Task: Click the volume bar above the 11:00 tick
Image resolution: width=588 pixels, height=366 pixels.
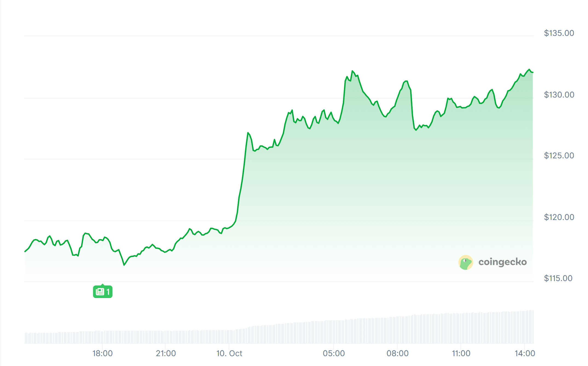Action: pos(461,329)
